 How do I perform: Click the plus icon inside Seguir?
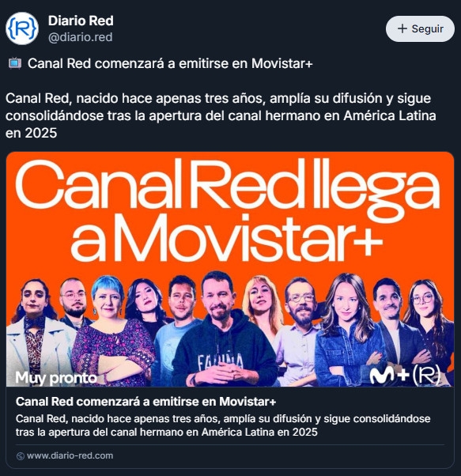coord(402,28)
